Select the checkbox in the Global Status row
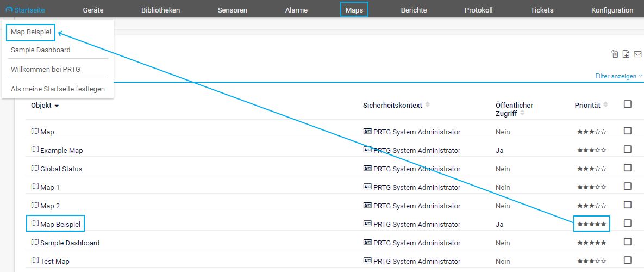The width and height of the screenshot is (644, 272). click(x=628, y=168)
